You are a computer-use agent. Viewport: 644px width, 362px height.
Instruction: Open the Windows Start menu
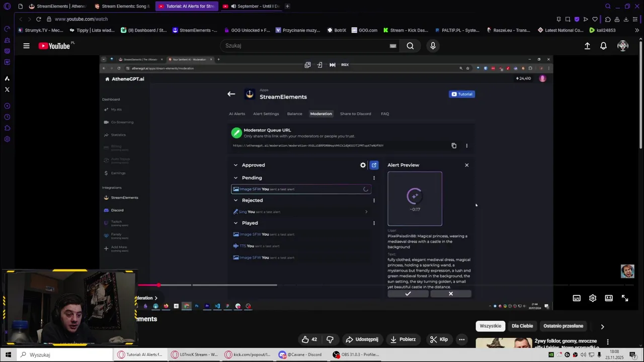pyautogui.click(x=8, y=355)
